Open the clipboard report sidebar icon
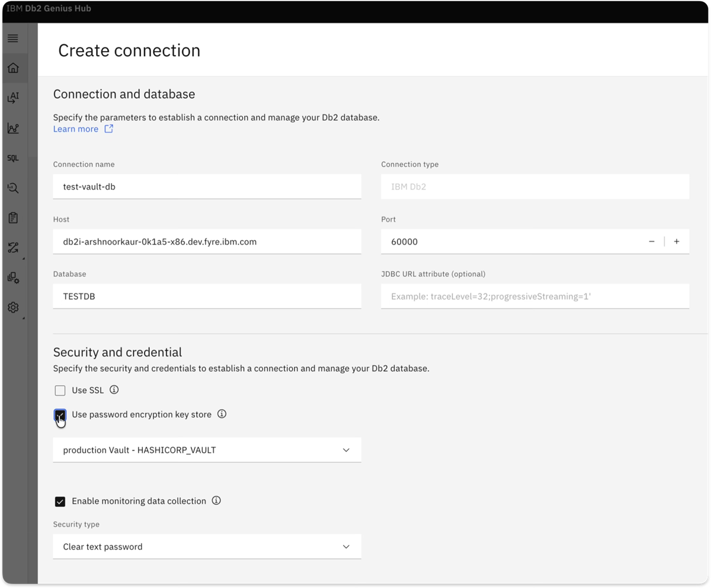The height and width of the screenshot is (588, 711). coord(13,218)
